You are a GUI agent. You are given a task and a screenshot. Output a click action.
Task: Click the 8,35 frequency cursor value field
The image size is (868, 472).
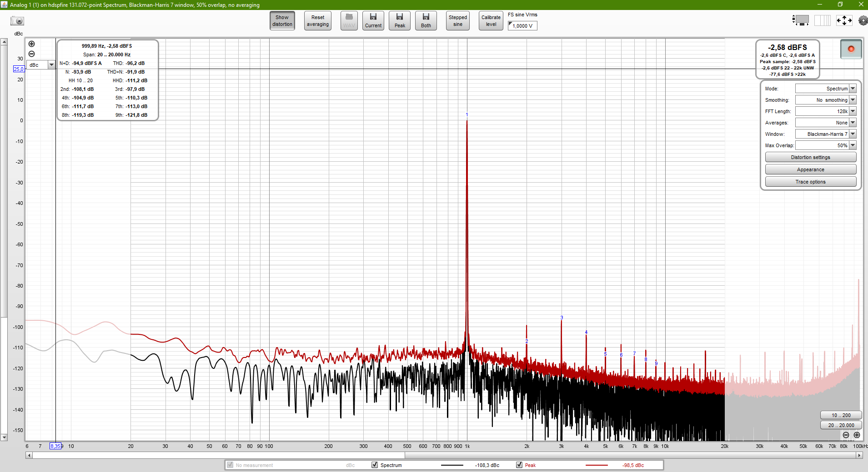(x=55, y=446)
